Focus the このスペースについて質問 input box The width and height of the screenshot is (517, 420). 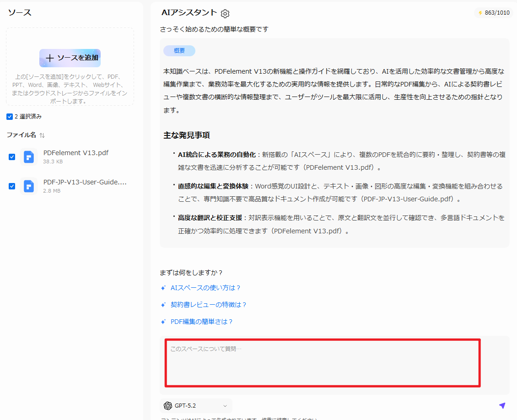click(x=323, y=363)
